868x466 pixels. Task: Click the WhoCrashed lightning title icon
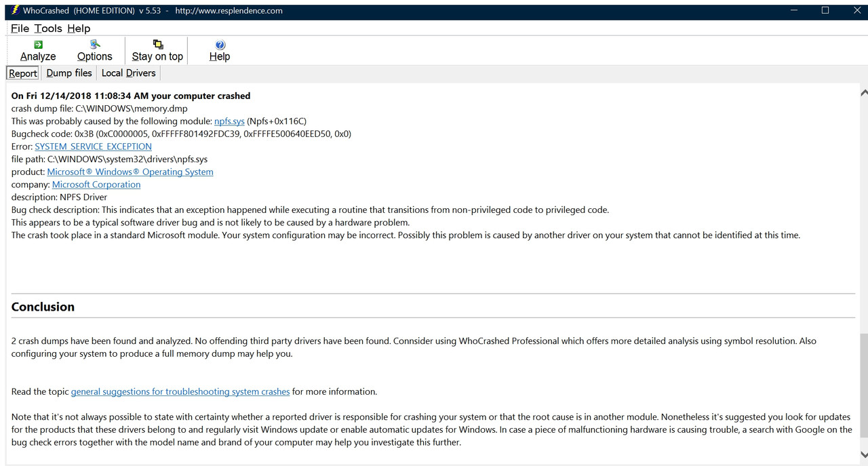coord(14,10)
